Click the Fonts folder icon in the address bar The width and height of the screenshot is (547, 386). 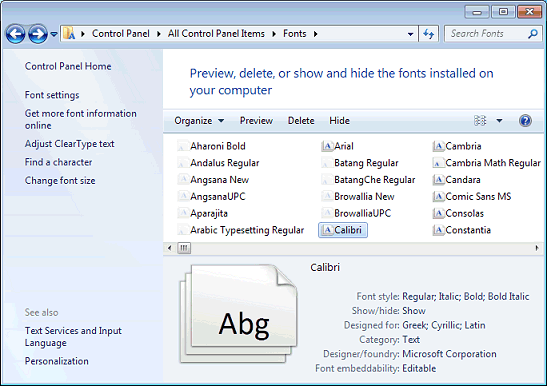tap(69, 34)
